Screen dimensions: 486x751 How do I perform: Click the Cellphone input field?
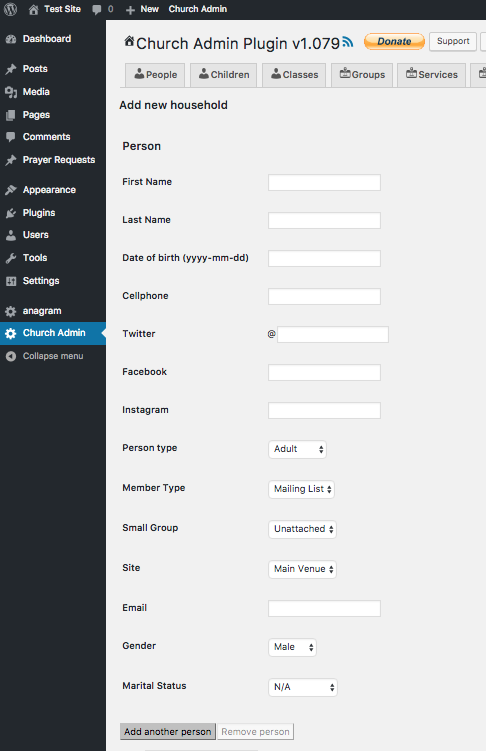(x=324, y=296)
